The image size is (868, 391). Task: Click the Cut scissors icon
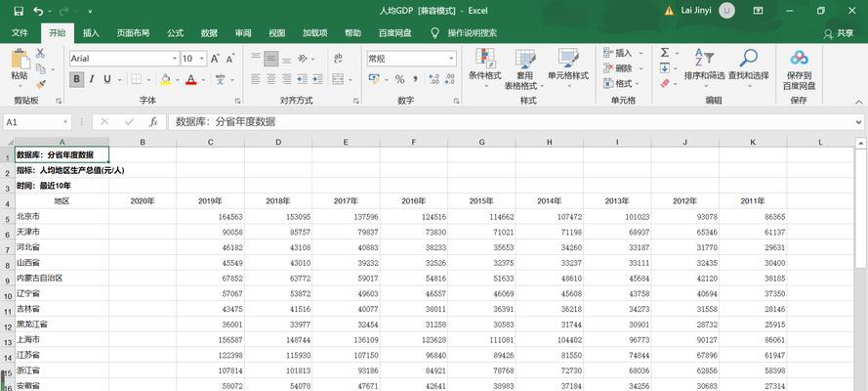[x=40, y=54]
